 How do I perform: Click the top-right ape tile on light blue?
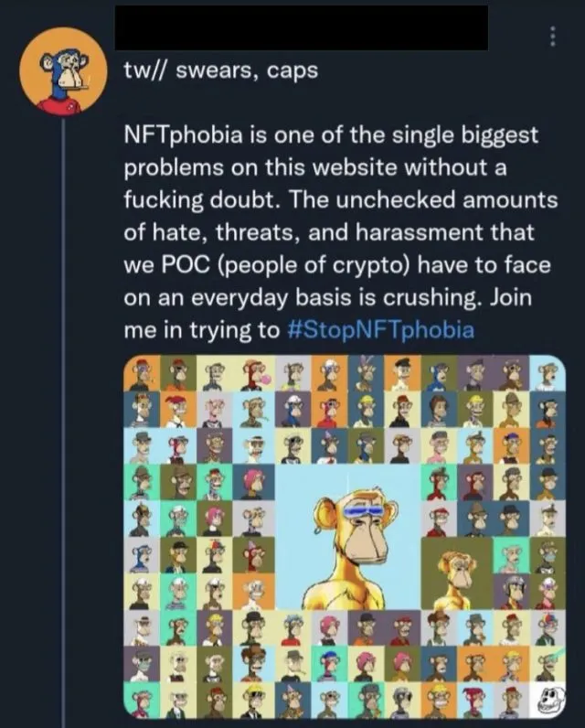coord(546,374)
